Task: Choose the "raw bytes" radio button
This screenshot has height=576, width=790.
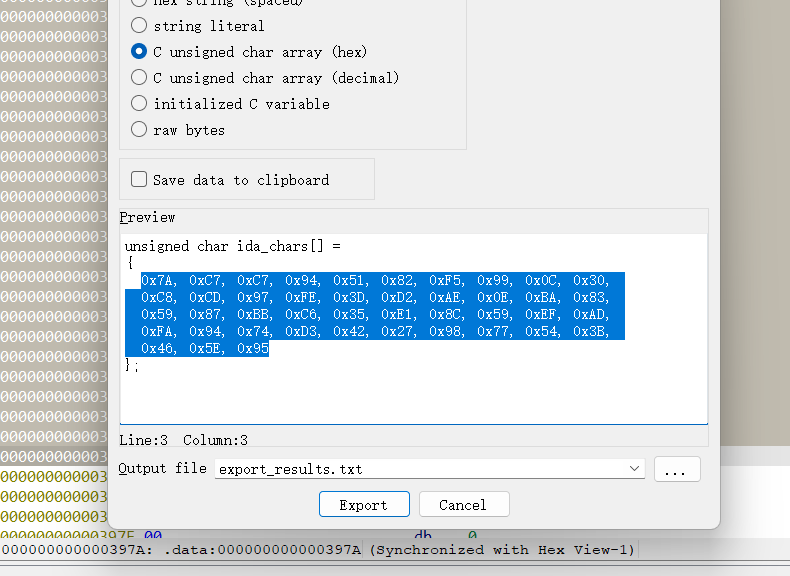Action: (139, 130)
